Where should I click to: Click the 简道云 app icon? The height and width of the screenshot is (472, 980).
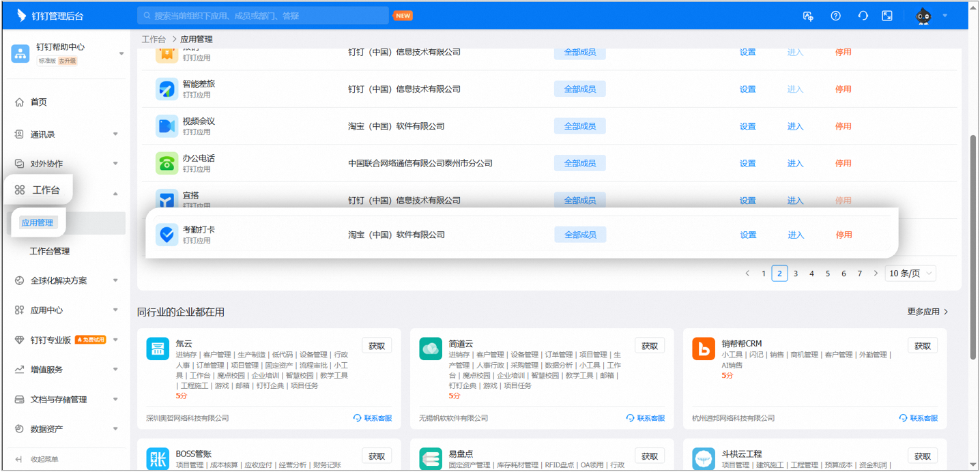point(431,349)
